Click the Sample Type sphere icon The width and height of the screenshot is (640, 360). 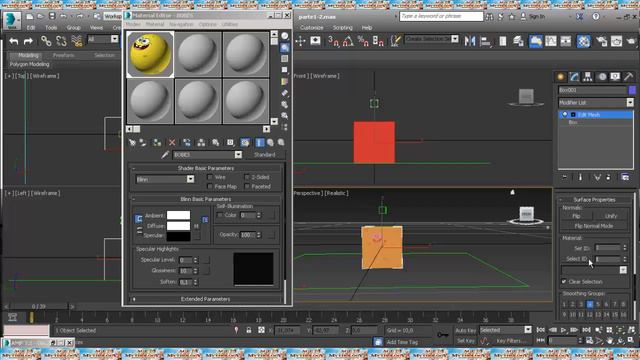284,36
